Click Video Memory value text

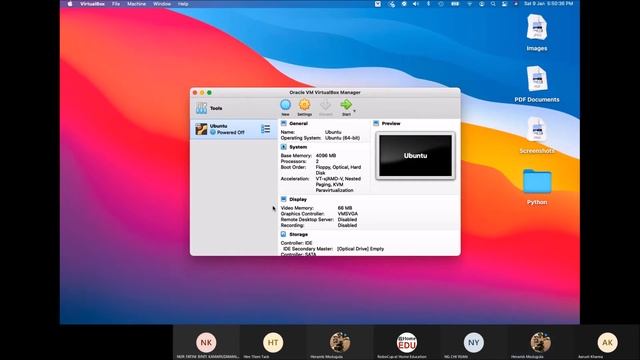click(345, 208)
